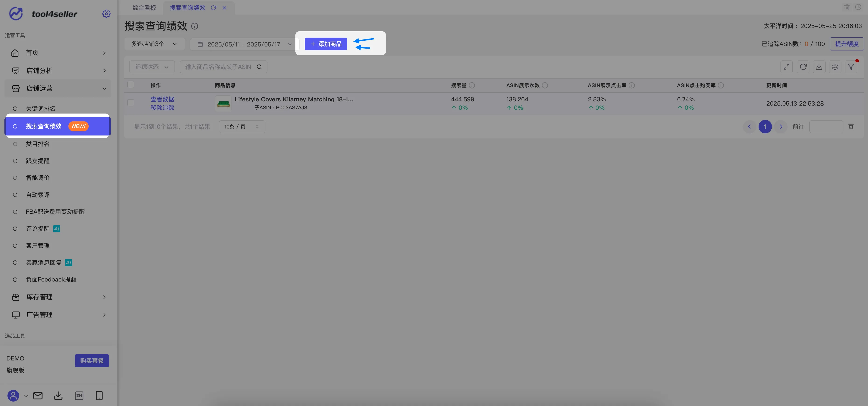The width and height of the screenshot is (868, 406).
Task: Switch language with the ZH icon
Action: pyautogui.click(x=79, y=395)
